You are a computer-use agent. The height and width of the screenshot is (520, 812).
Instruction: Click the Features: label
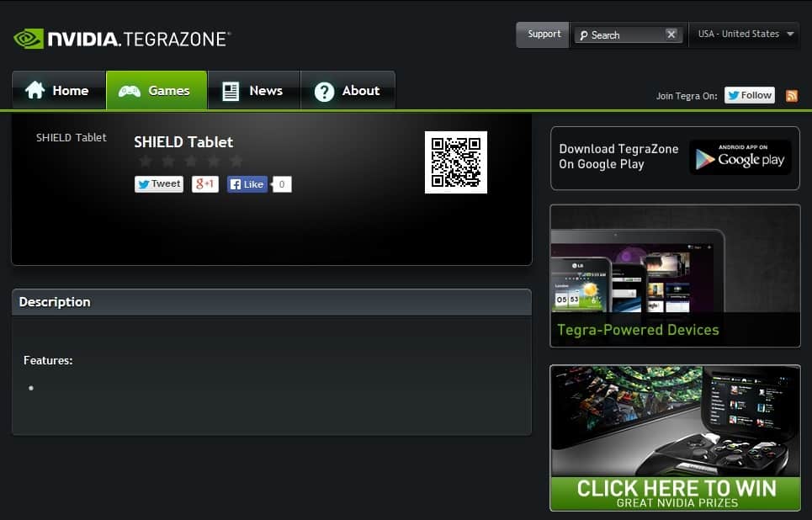coord(48,360)
